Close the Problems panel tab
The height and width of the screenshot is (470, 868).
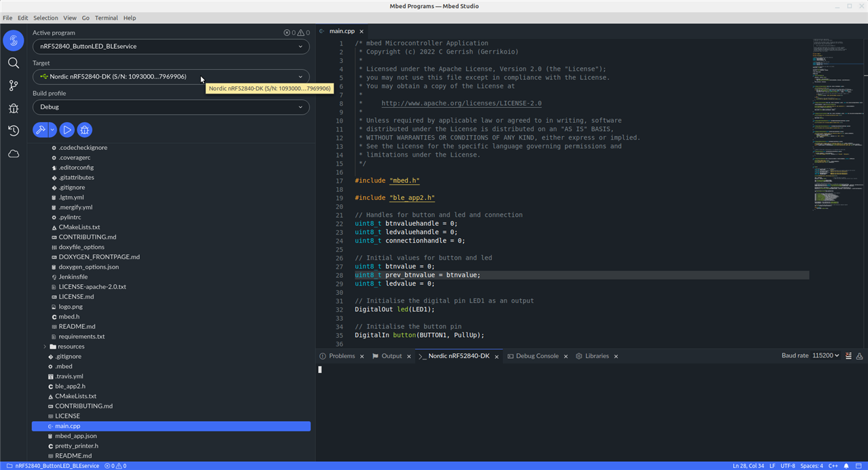[x=362, y=356]
